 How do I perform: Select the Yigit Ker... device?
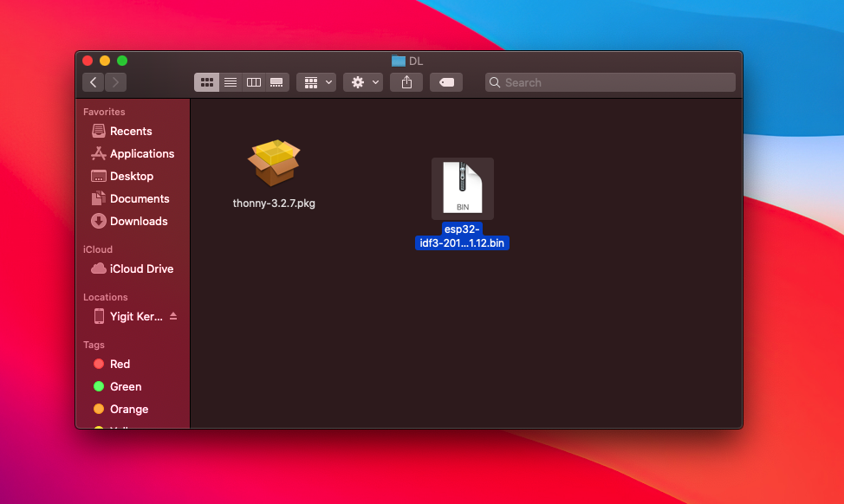click(x=128, y=316)
